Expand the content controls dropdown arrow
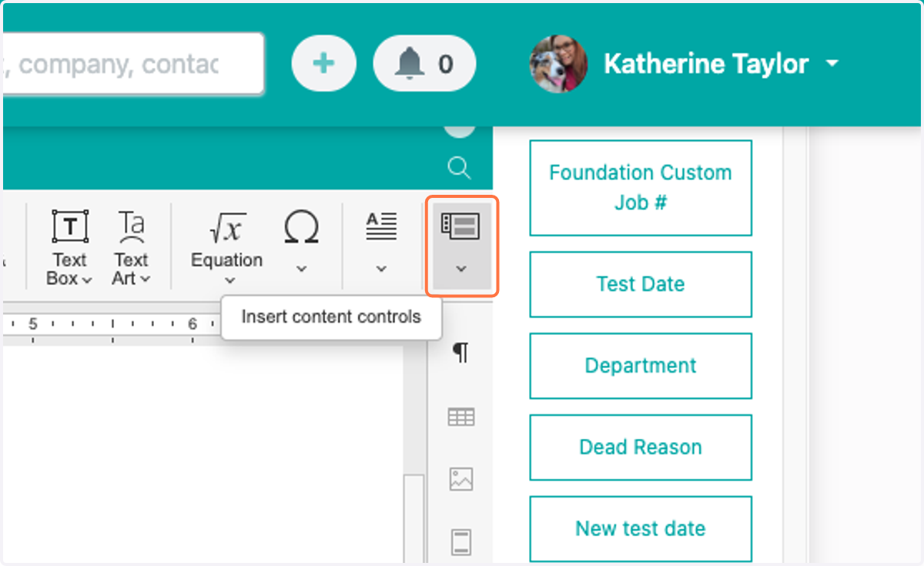 pos(461,269)
